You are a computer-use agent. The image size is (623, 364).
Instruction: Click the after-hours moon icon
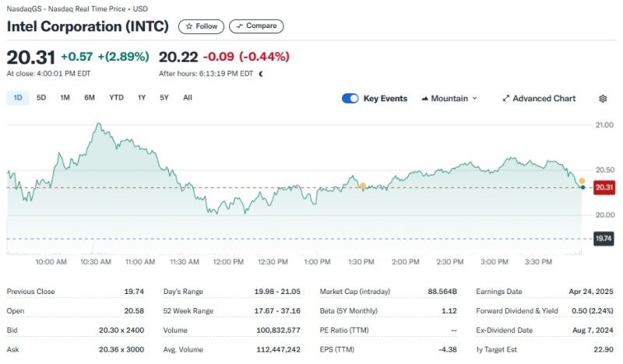(261, 74)
